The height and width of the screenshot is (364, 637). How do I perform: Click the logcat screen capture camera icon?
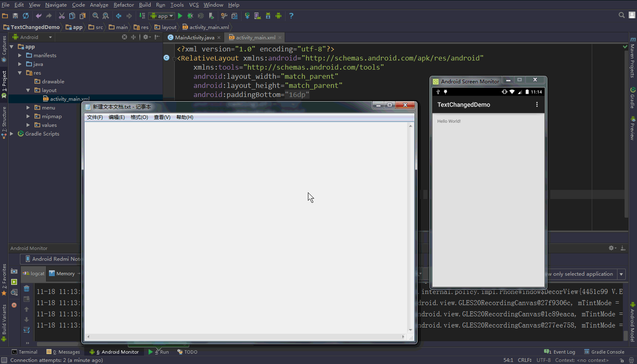pos(14,271)
